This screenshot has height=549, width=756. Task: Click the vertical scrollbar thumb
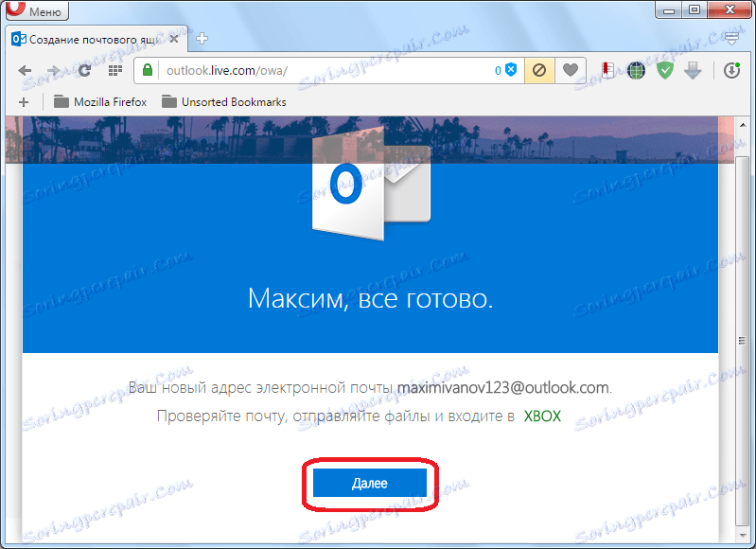tap(742, 341)
